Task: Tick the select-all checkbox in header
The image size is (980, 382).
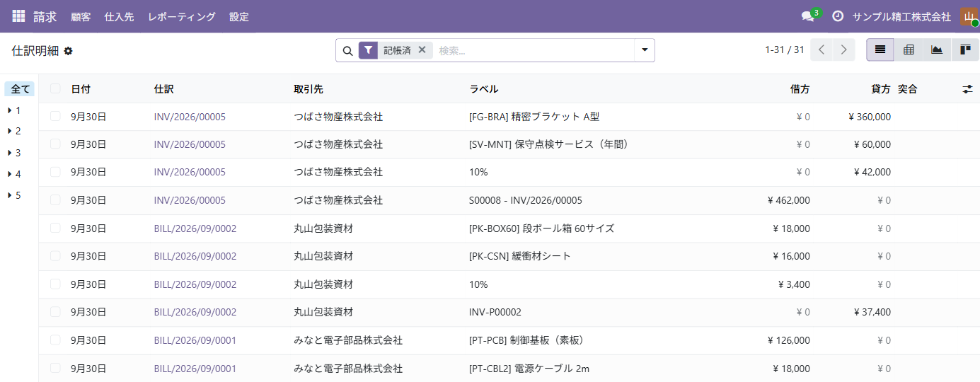Action: click(55, 88)
